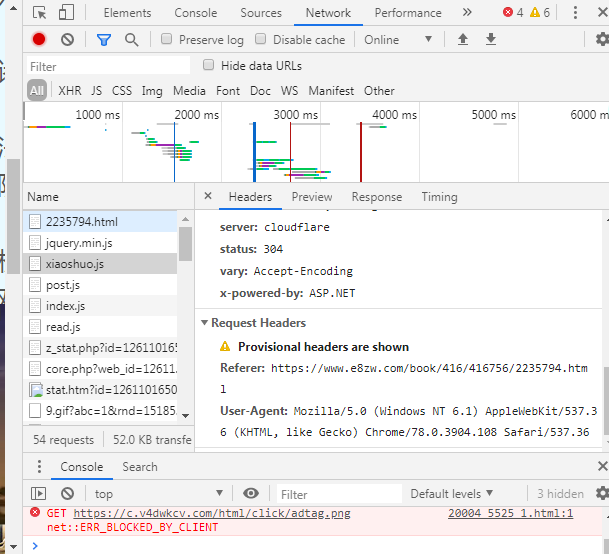609x554 pixels.
Task: Filter requests by Media
Action: tap(189, 91)
